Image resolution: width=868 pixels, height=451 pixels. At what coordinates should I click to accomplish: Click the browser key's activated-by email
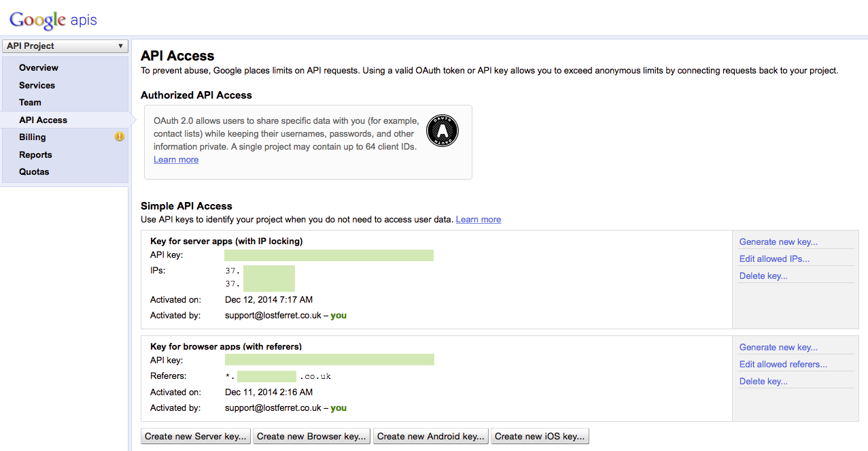(273, 407)
